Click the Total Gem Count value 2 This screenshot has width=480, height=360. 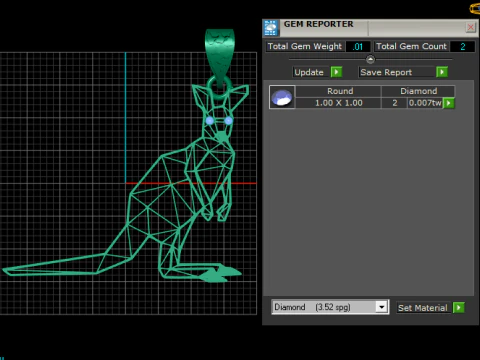(463, 46)
